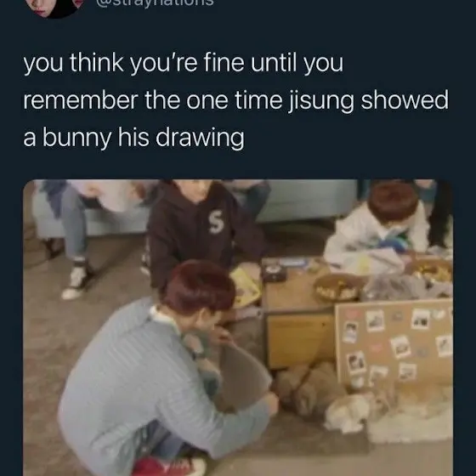Click the S logo on the dark hoodie

coord(217,223)
